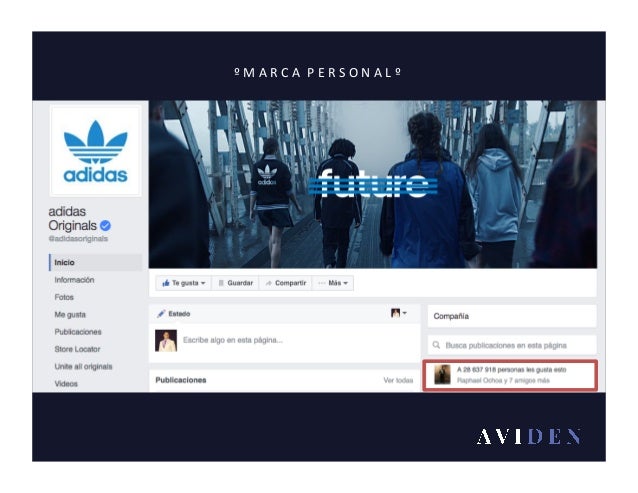Go to the Fotos section
Screen dimensions: 638x493
click(64, 297)
